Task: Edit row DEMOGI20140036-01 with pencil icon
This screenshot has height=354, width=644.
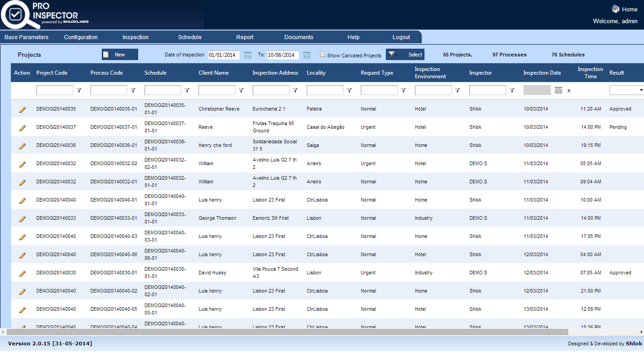Action: click(22, 146)
